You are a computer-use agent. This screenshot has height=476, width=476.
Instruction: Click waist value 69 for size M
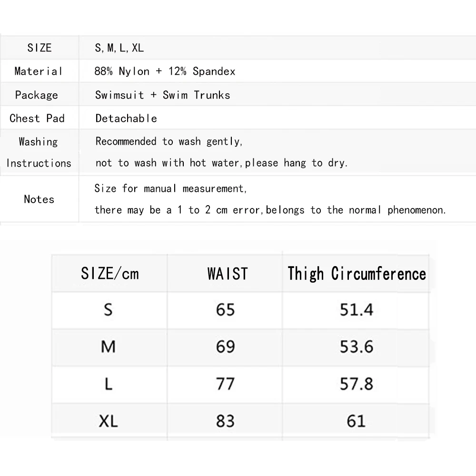point(225,347)
